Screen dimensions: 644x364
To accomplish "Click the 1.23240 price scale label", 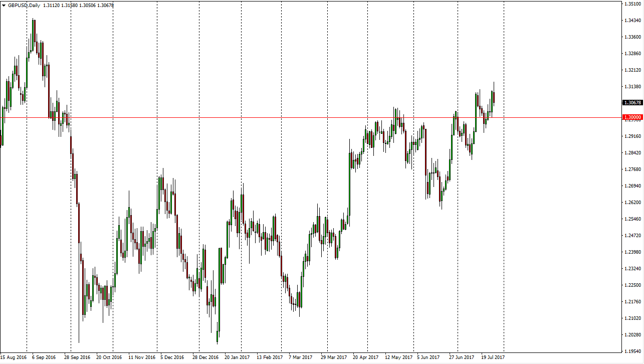I will tap(633, 269).
